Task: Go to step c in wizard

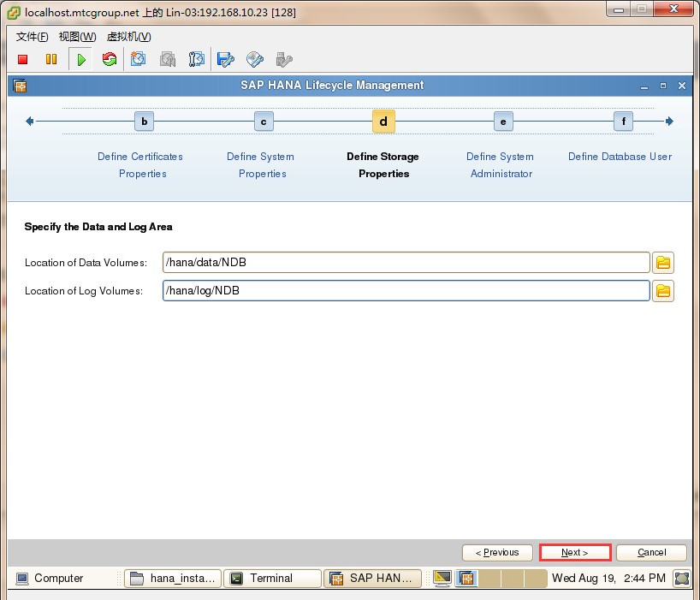Action: (264, 122)
